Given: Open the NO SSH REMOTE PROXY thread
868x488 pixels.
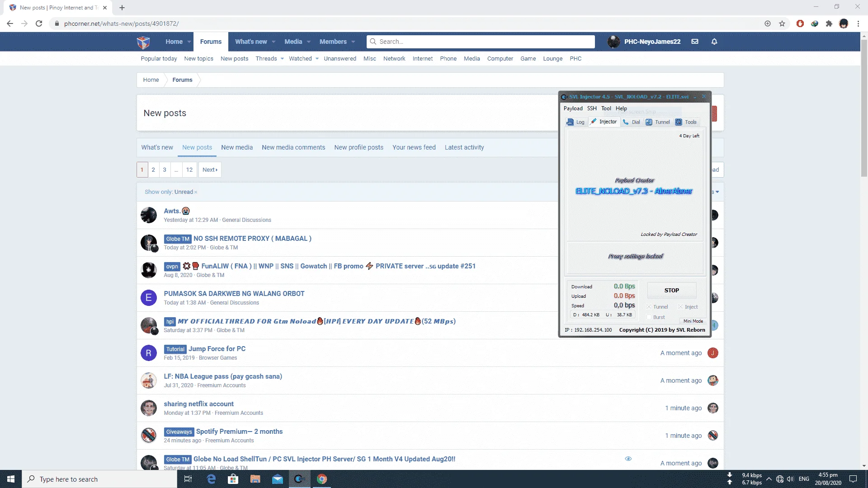Looking at the screenshot, I should [252, 239].
